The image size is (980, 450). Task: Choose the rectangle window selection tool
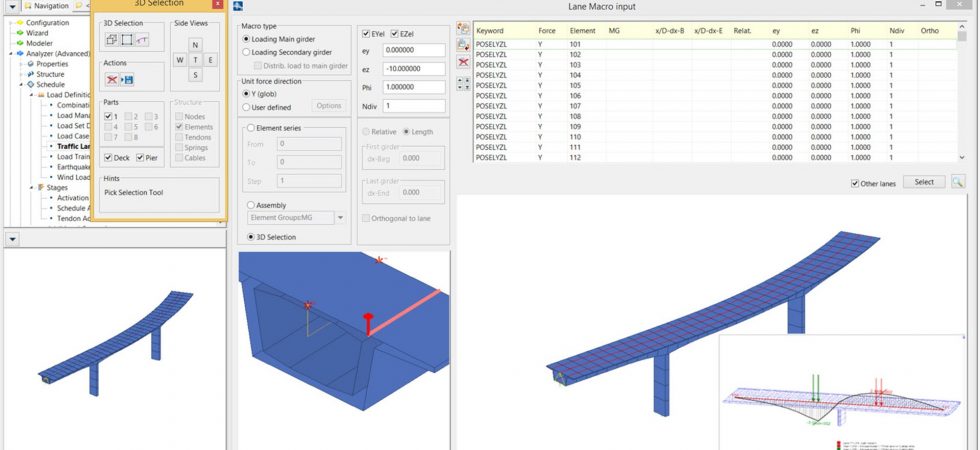(x=127, y=39)
